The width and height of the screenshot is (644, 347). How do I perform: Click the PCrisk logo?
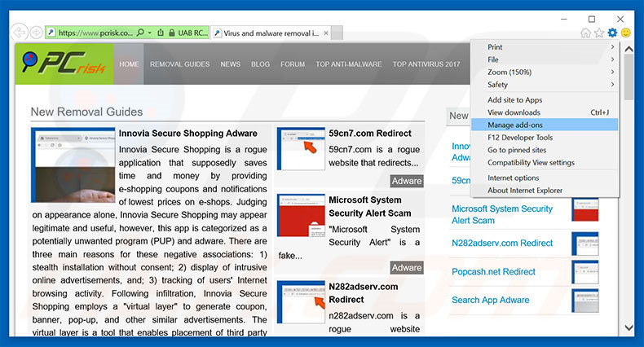pos(64,64)
